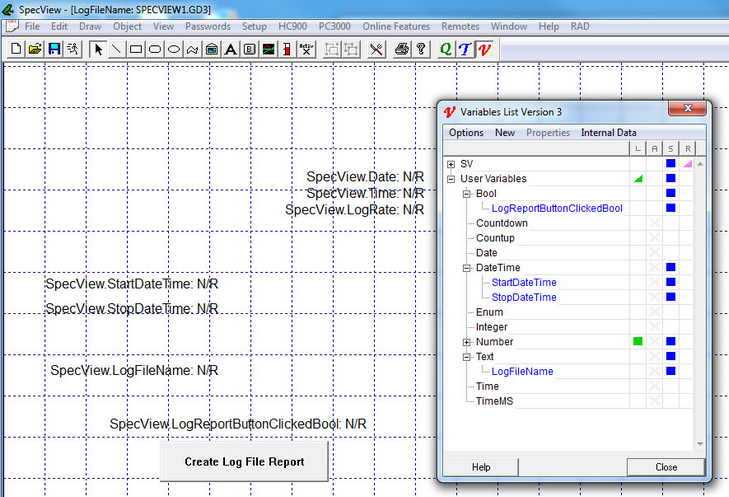Select the Button 'B' tool
The height and width of the screenshot is (497, 729).
(x=250, y=49)
